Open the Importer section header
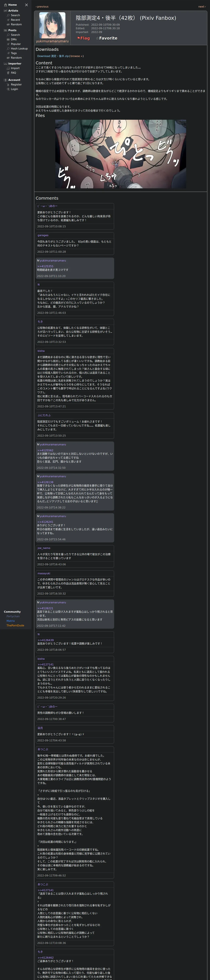Screen dimensions: 210x980 15,64
